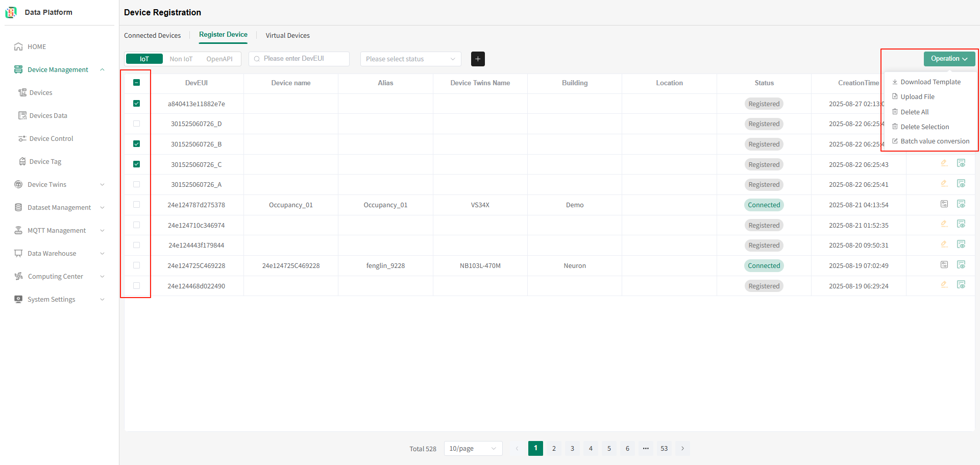Open the view details icon for device 301525060726_A
Image resolution: width=980 pixels, height=465 pixels.
click(961, 184)
